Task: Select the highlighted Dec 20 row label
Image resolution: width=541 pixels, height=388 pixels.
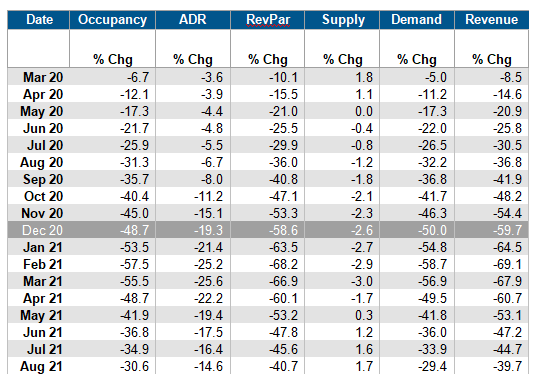Action: click(42, 230)
